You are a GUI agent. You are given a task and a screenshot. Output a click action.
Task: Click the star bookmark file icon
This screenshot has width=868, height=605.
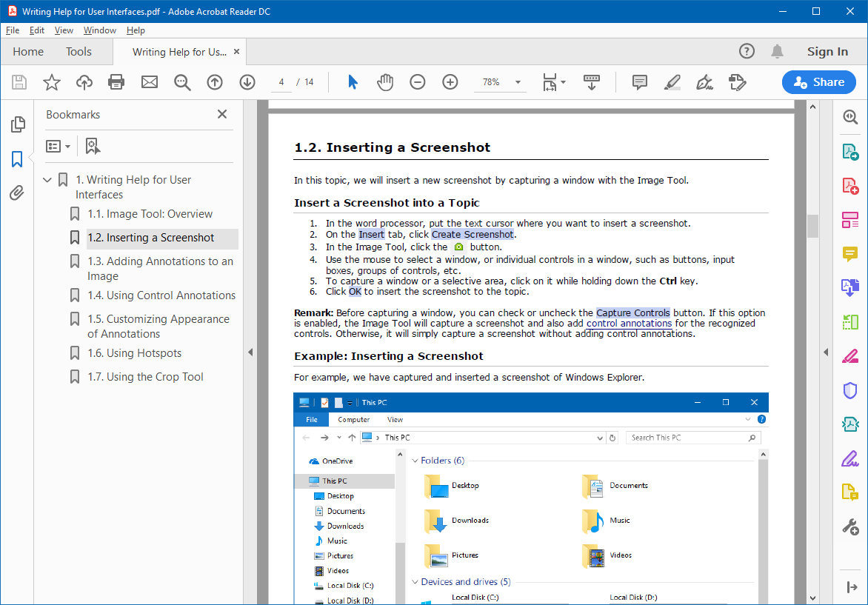tap(52, 82)
